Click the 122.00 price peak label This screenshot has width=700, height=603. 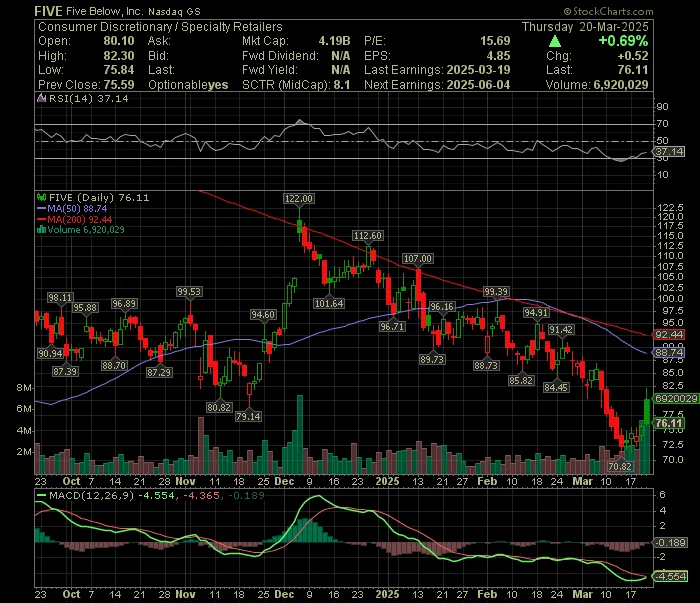pos(299,199)
